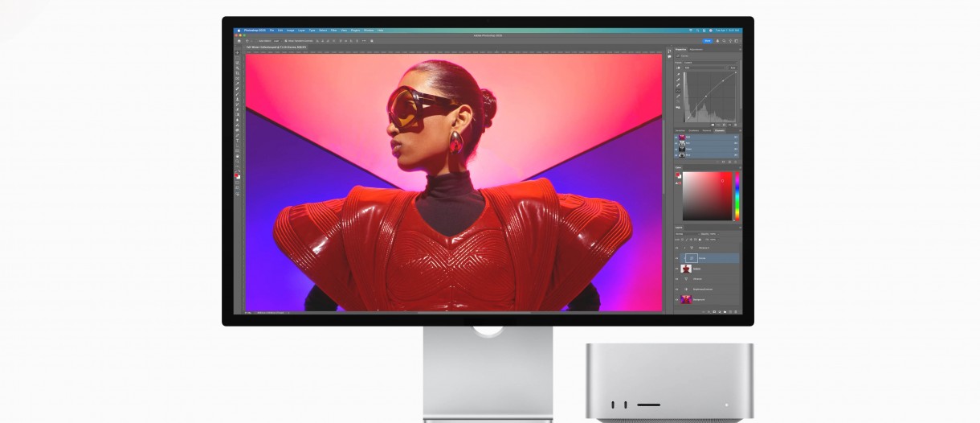This screenshot has width=980, height=423.
Task: Open the Filter menu
Action: (x=333, y=31)
